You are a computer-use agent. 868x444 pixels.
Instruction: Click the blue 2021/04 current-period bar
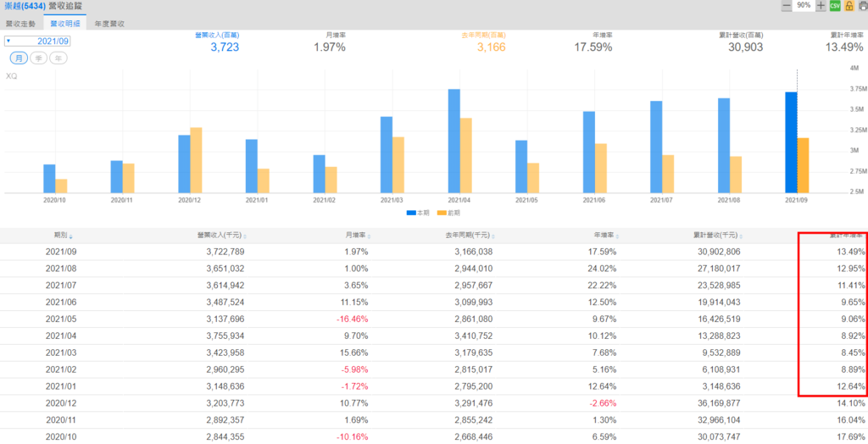454,141
